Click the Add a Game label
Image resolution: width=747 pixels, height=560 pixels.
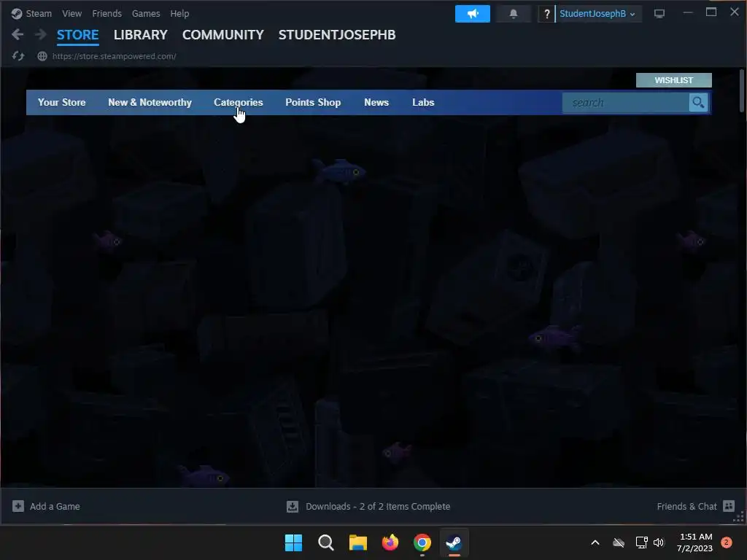click(55, 506)
